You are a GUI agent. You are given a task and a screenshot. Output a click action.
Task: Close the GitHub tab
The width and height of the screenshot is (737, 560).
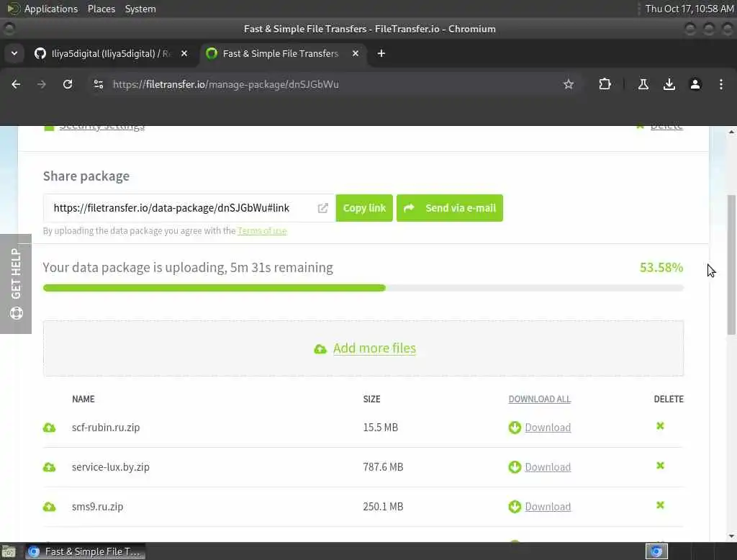click(x=184, y=53)
